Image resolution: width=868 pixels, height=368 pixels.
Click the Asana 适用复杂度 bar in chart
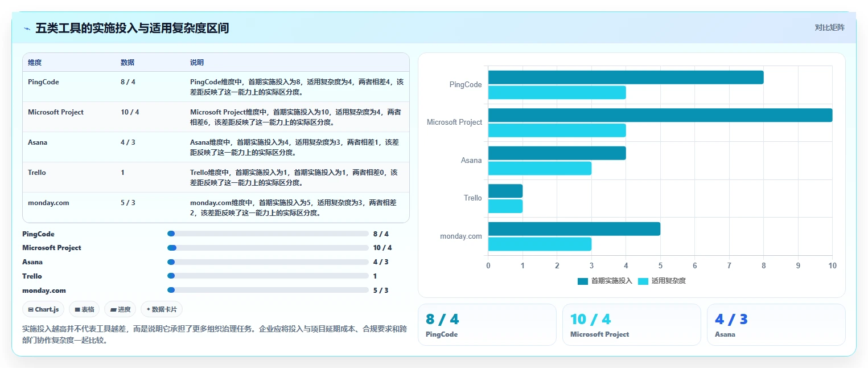click(540, 168)
